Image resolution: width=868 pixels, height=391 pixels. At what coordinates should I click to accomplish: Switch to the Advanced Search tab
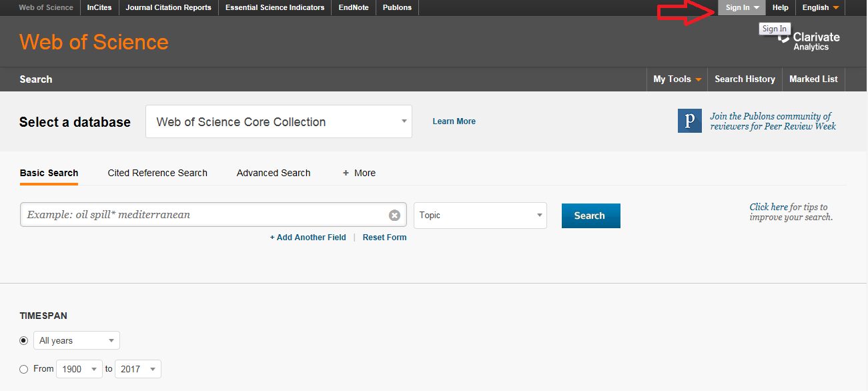click(x=274, y=173)
